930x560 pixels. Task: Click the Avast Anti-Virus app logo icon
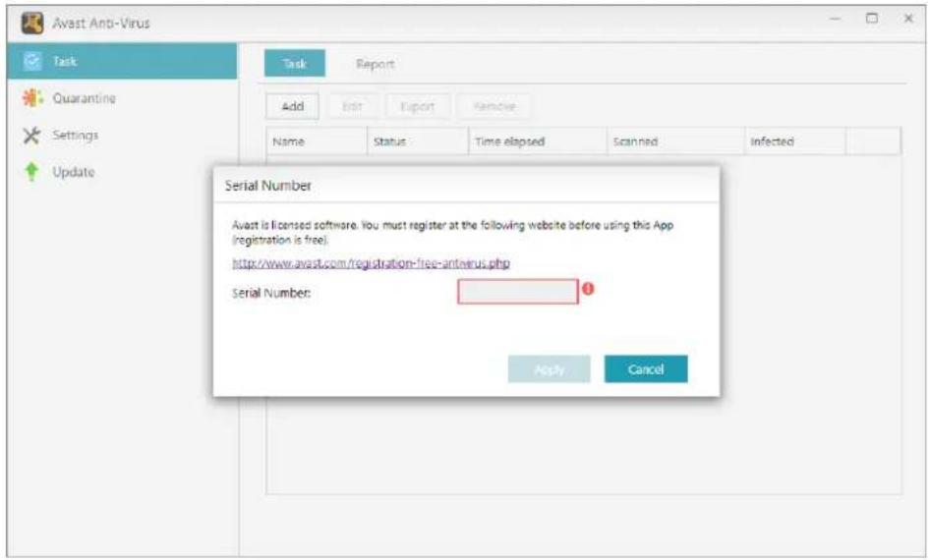click(x=32, y=23)
